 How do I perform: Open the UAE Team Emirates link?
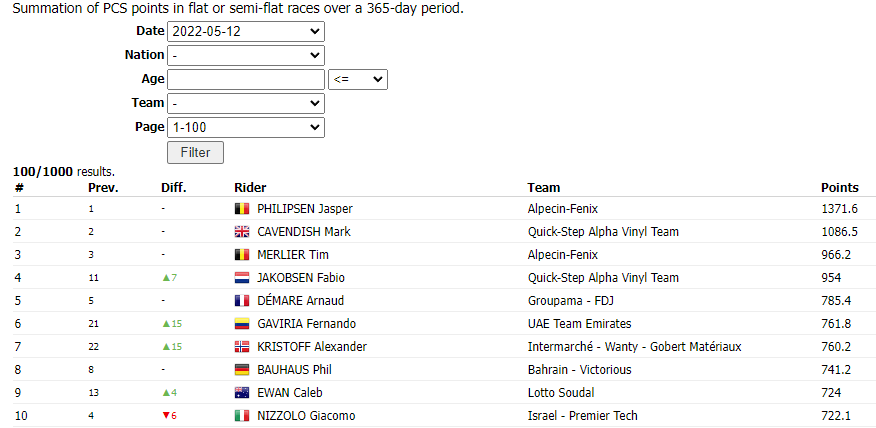pyautogui.click(x=580, y=324)
